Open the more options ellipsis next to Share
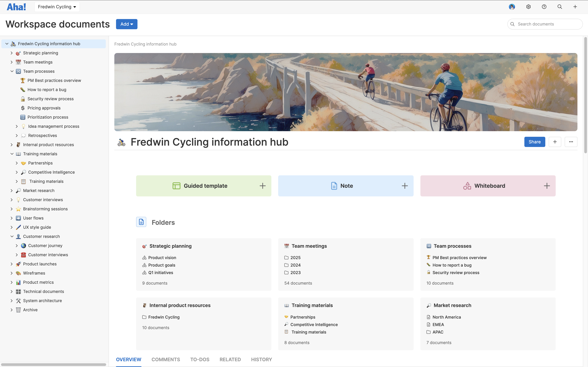This screenshot has height=367, width=588. [x=571, y=142]
